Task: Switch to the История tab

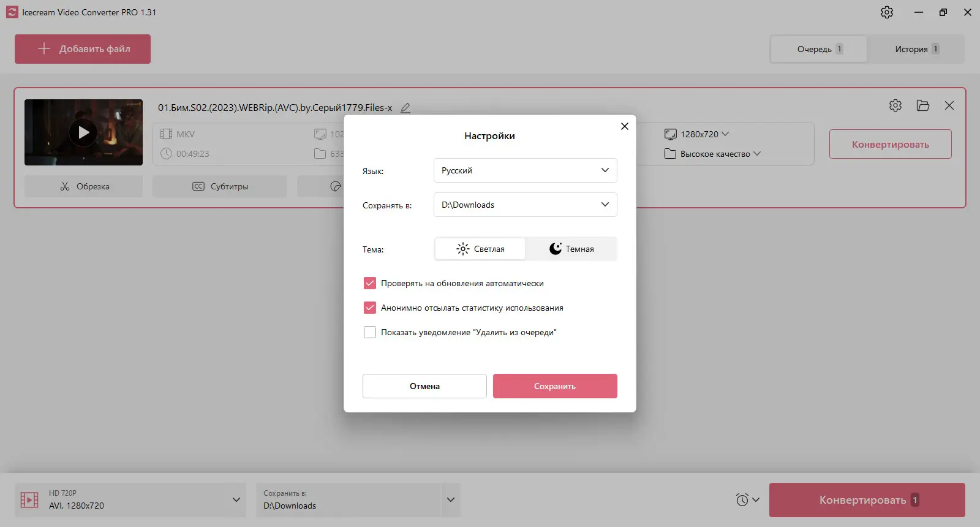Action: coord(916,49)
